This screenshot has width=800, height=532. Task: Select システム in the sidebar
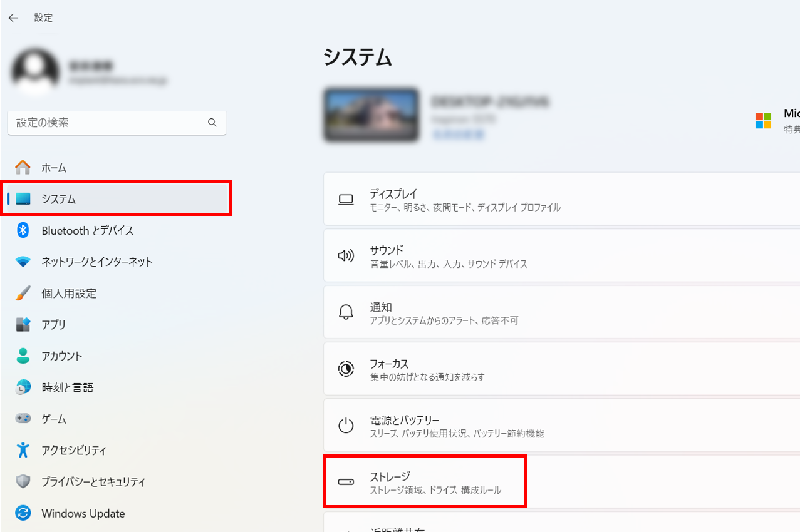pos(117,199)
